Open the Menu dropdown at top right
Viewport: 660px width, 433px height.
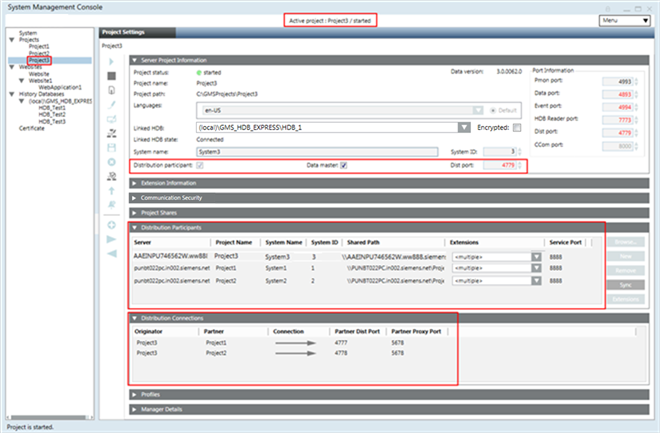click(626, 20)
